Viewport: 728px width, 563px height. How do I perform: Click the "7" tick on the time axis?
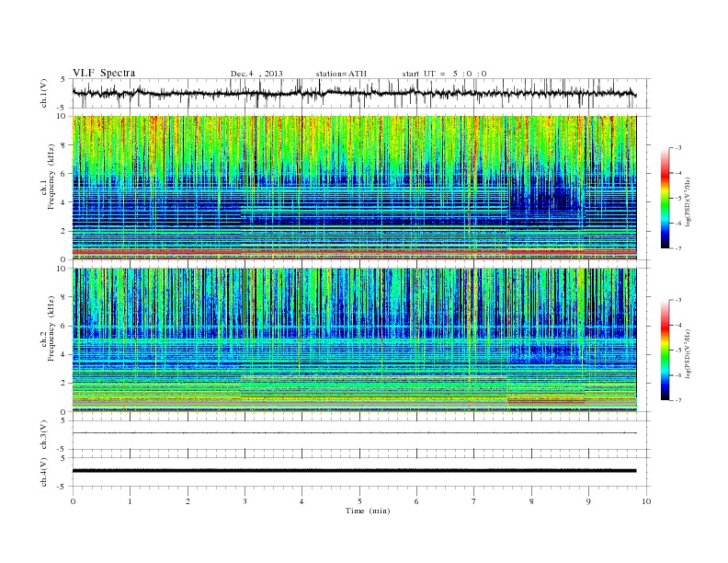(x=474, y=501)
